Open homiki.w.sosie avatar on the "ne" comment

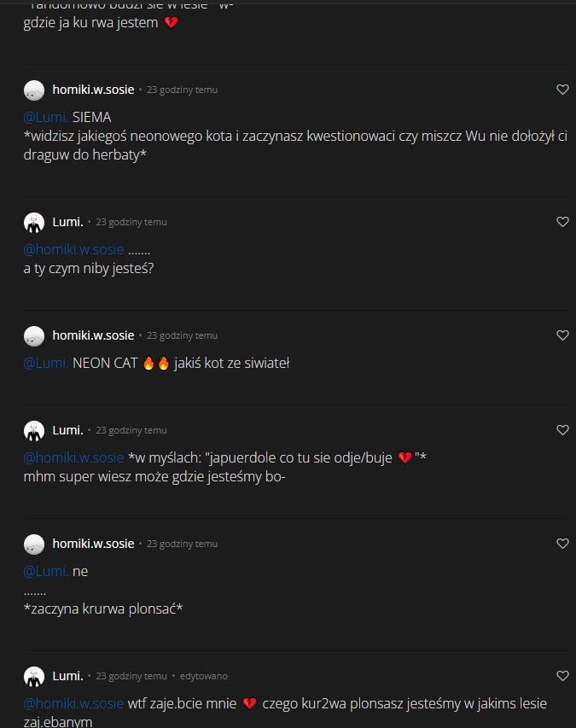click(34, 545)
